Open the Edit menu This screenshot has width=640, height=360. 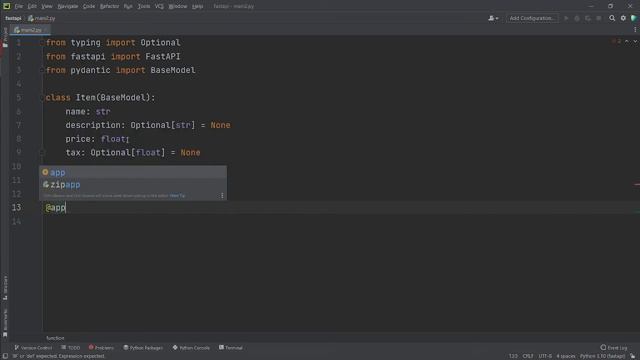click(x=32, y=6)
